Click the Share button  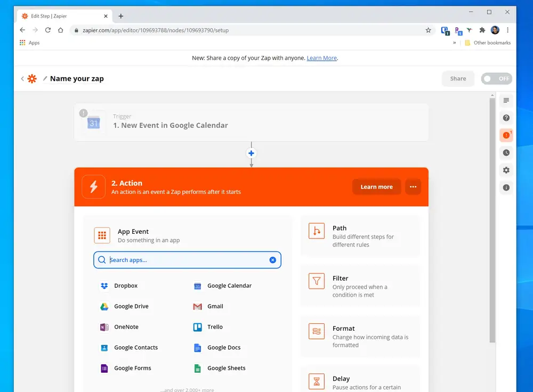point(458,78)
